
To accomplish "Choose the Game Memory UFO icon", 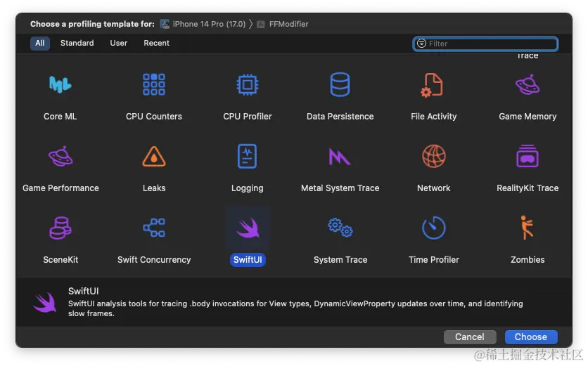I will (x=528, y=85).
